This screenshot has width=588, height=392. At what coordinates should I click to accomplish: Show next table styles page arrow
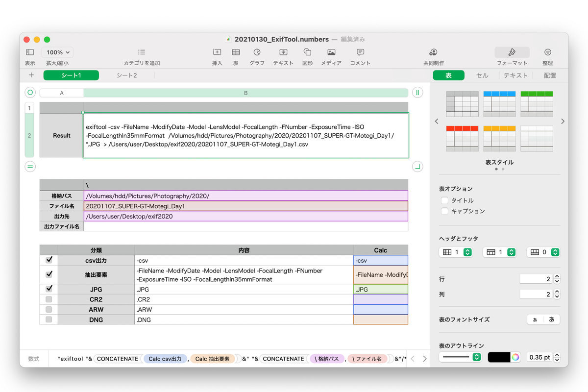click(563, 121)
